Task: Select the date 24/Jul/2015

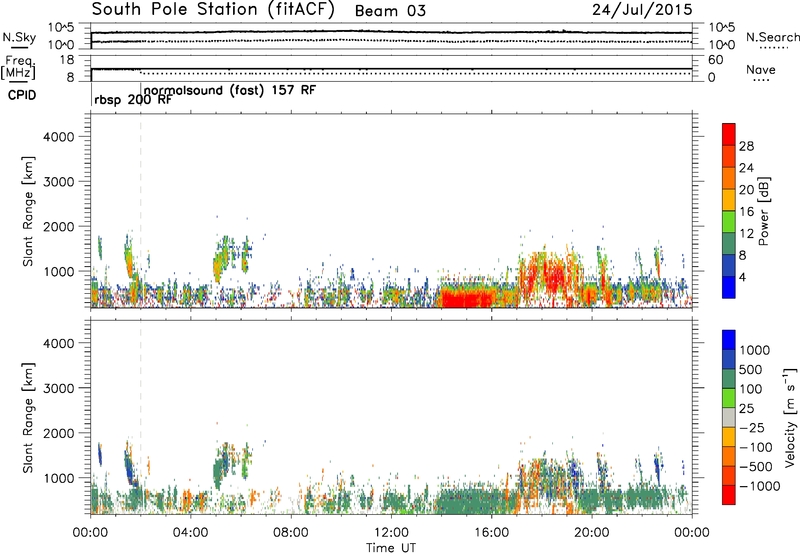Action: tap(642, 10)
